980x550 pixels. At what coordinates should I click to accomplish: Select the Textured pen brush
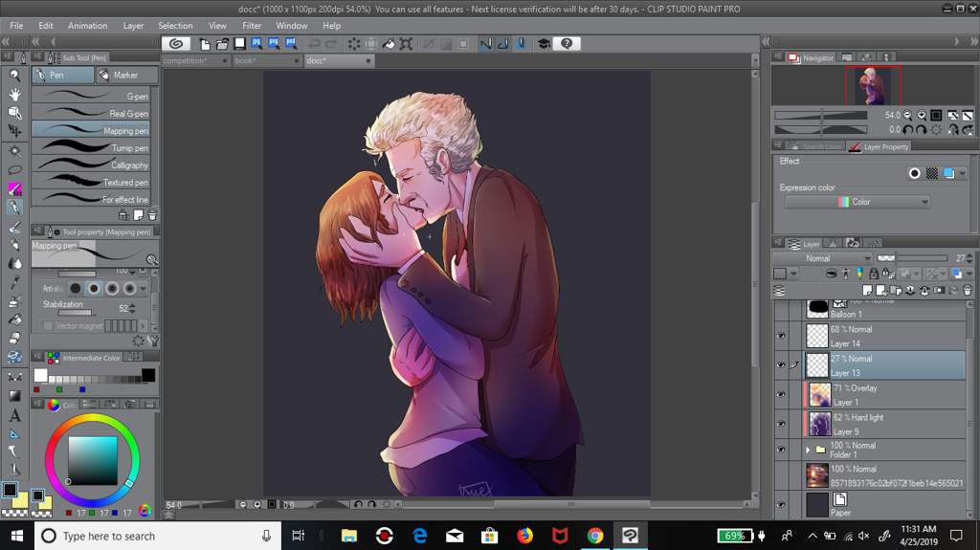coord(91,182)
